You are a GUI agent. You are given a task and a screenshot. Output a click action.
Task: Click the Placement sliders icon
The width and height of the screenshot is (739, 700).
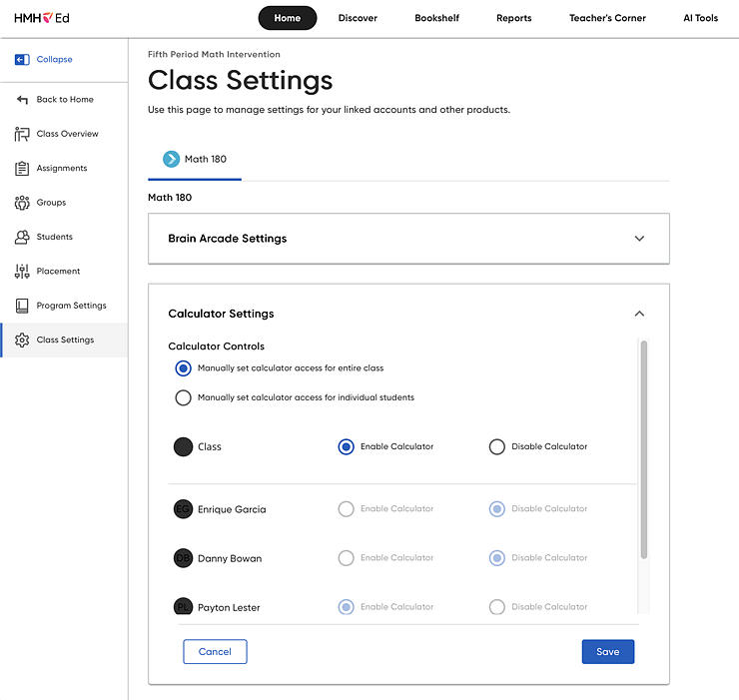point(22,271)
